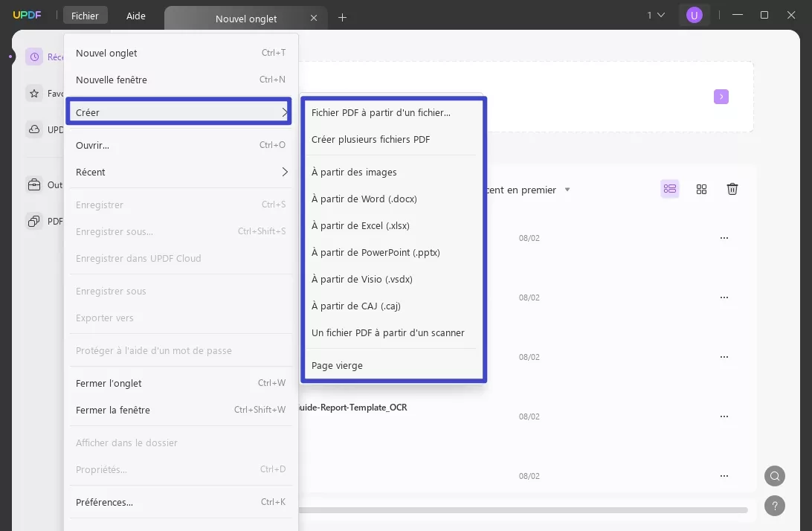The width and height of the screenshot is (812, 531).
Task: Close the Nouvel onglet tab
Action: coord(314,18)
